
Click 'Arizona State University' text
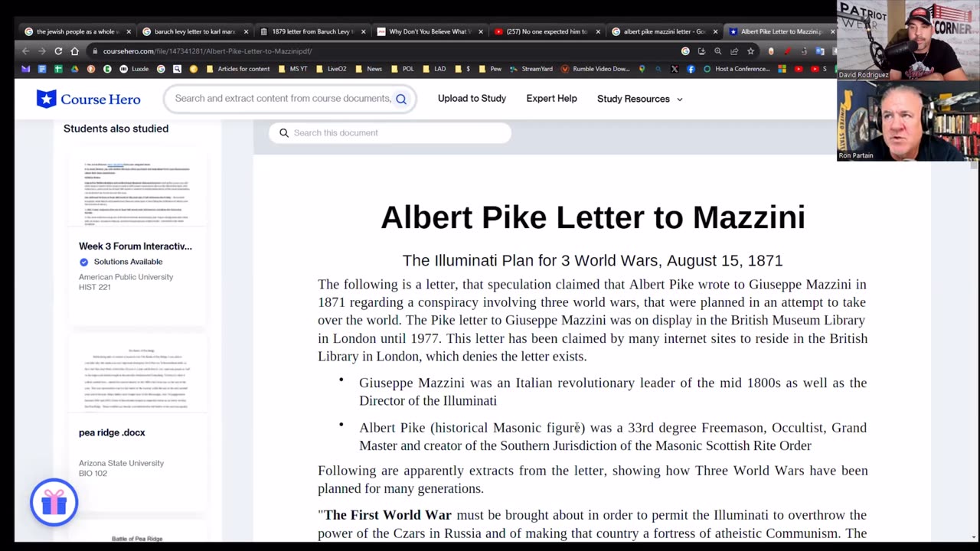pyautogui.click(x=121, y=463)
